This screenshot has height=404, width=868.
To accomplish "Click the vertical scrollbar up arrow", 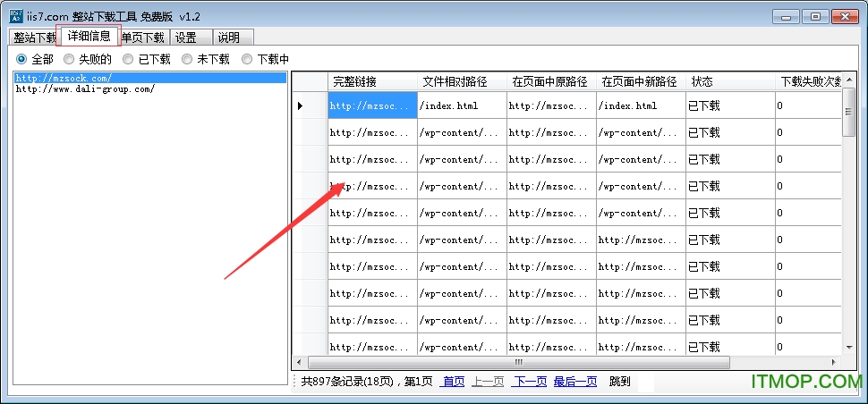I will pyautogui.click(x=848, y=80).
